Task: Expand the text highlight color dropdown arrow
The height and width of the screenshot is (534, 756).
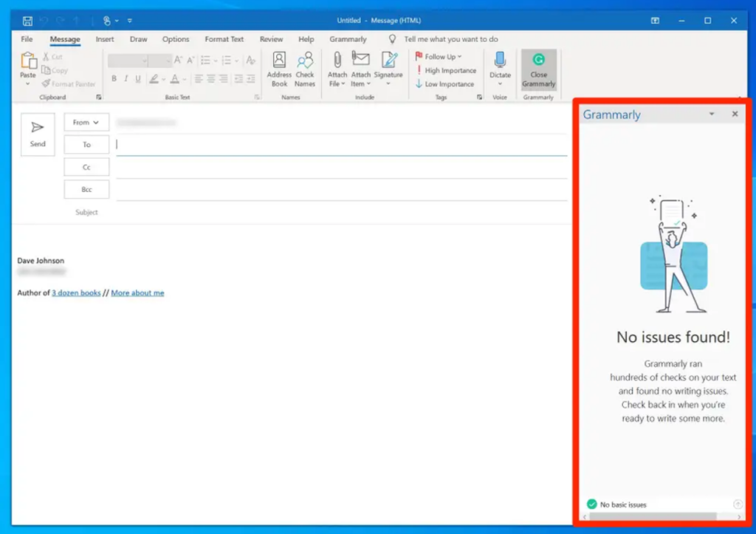Action: pyautogui.click(x=163, y=79)
